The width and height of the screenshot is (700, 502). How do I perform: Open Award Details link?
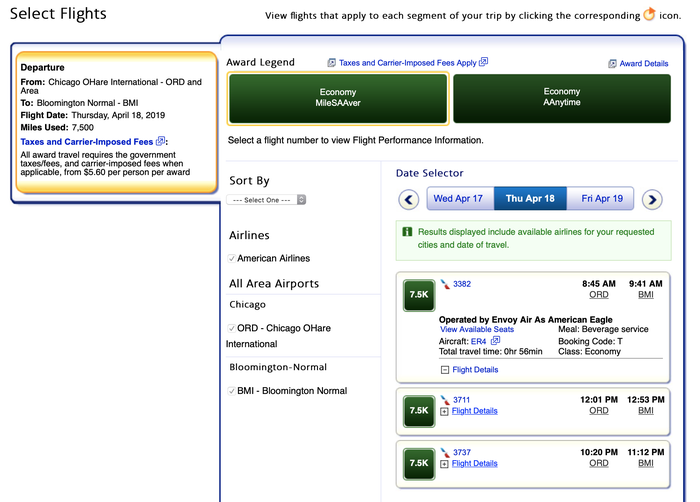coord(644,63)
